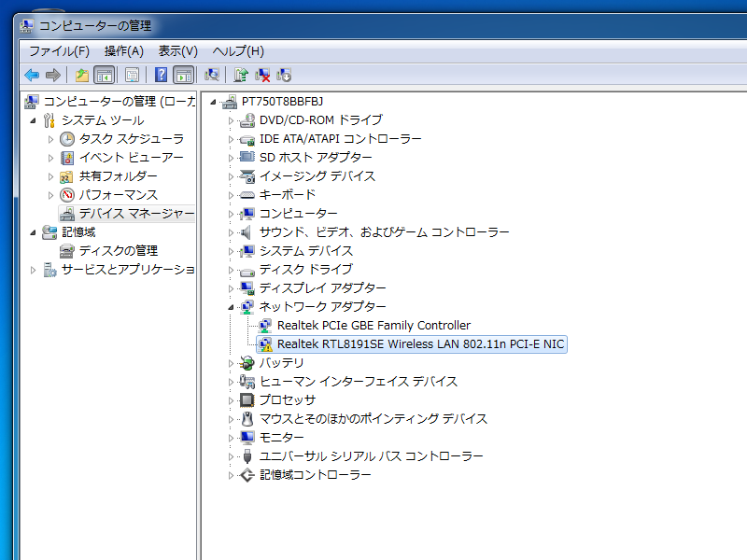
Task: Collapse the システム ツール tree node
Action: [33, 120]
